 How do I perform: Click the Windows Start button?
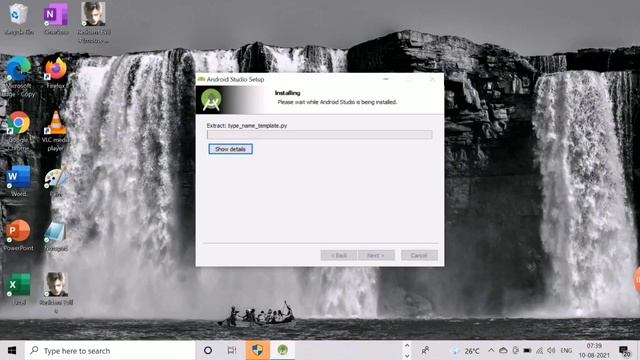click(x=12, y=350)
